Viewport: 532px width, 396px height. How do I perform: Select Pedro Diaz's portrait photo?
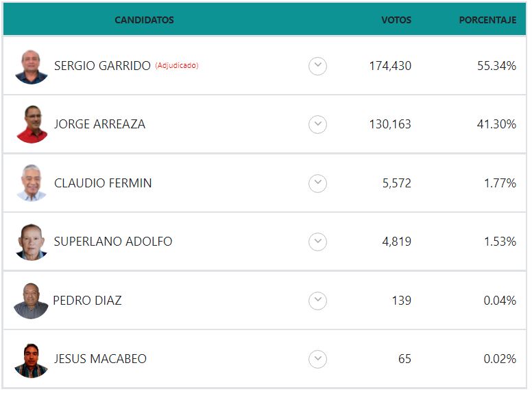pyautogui.click(x=32, y=301)
